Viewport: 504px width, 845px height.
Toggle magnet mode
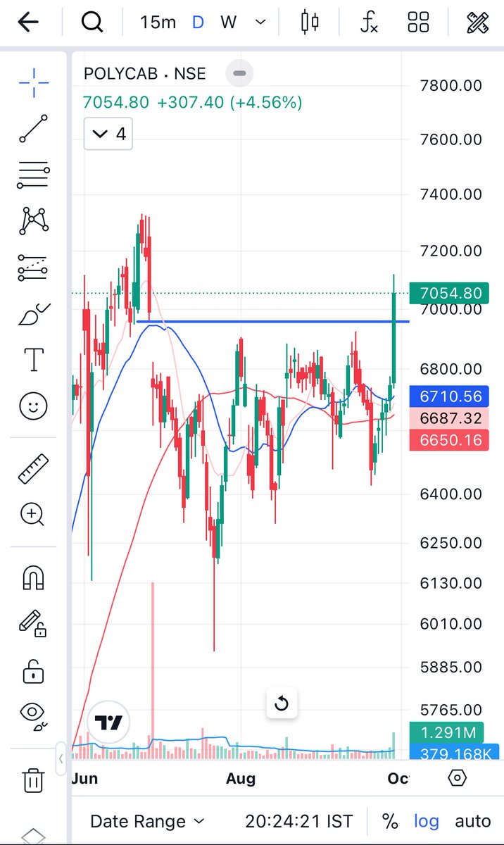(x=34, y=577)
